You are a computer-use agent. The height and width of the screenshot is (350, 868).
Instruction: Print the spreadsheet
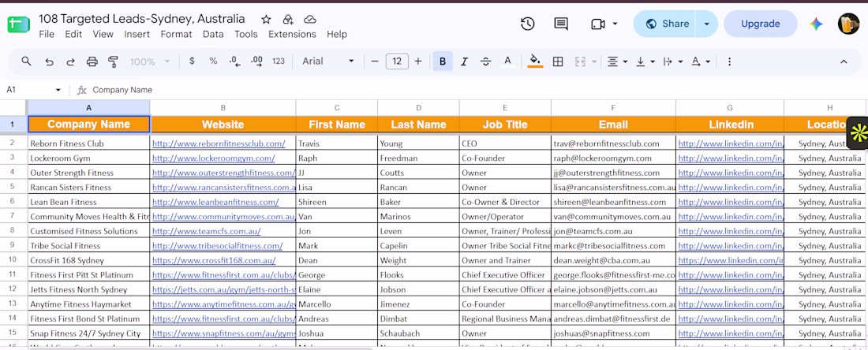tap(92, 61)
